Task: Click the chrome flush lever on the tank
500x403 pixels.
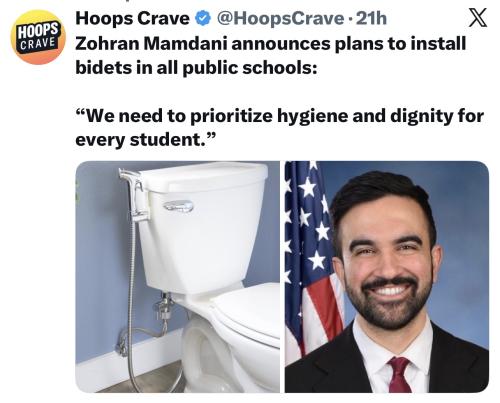Action: tap(178, 206)
